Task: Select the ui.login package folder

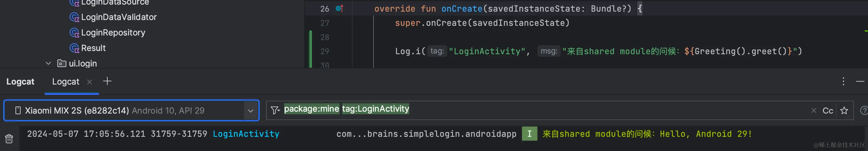Action: (82, 63)
